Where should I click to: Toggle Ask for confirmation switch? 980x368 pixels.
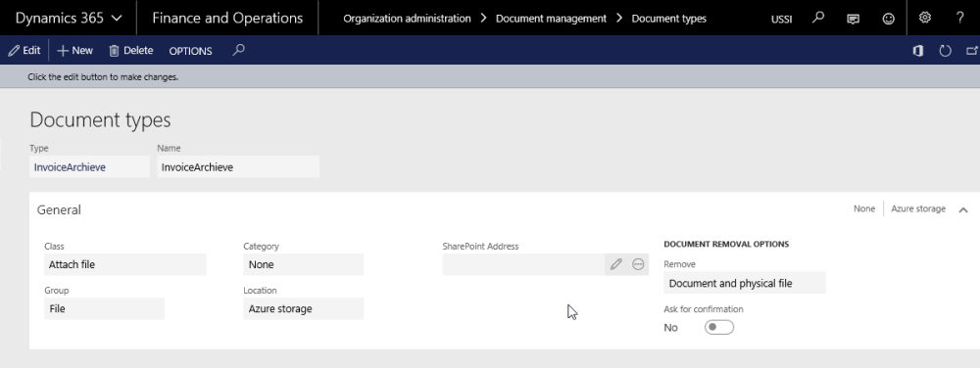click(718, 328)
